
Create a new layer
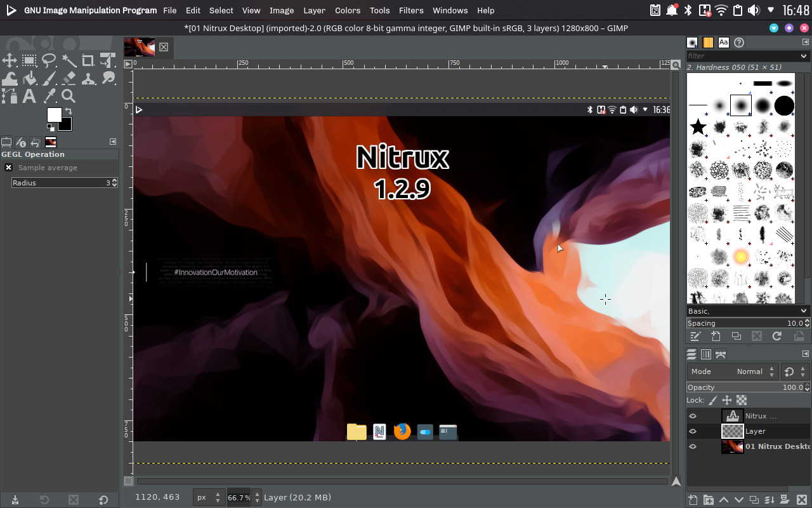tap(692, 500)
